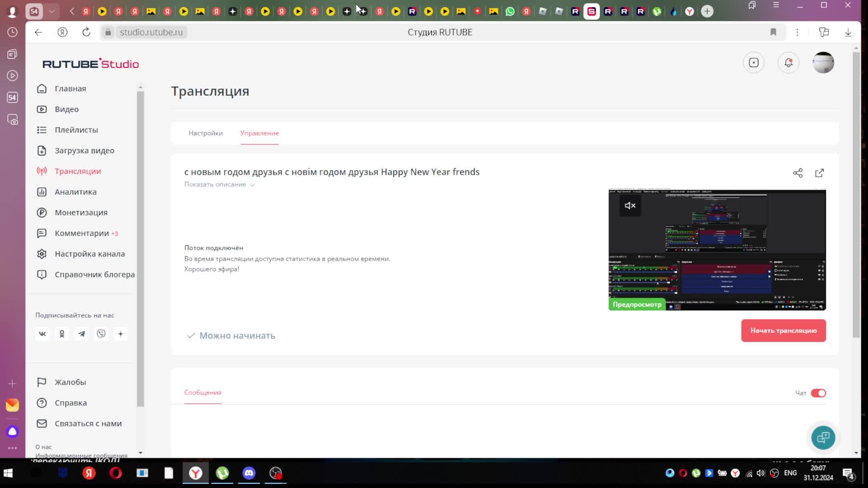Viewport: 868px width, 488px height.
Task: Open the Odnoklassniki social link
Action: click(62, 334)
